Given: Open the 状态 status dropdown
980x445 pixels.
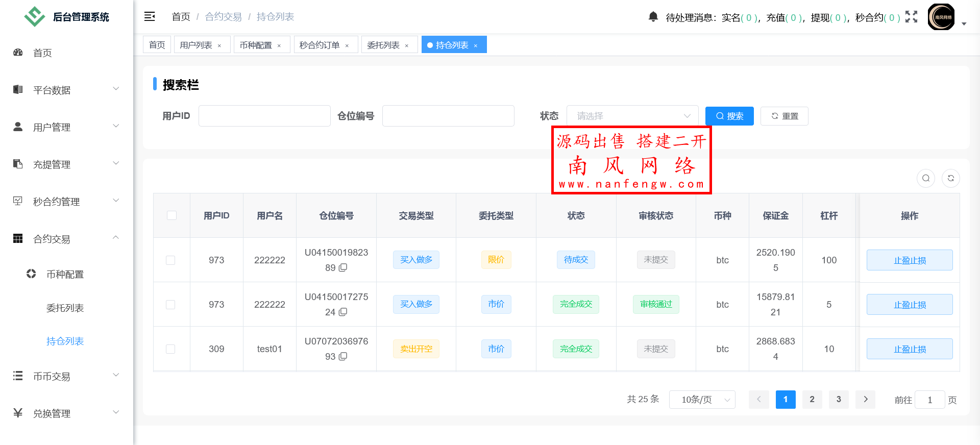Looking at the screenshot, I should click(632, 116).
